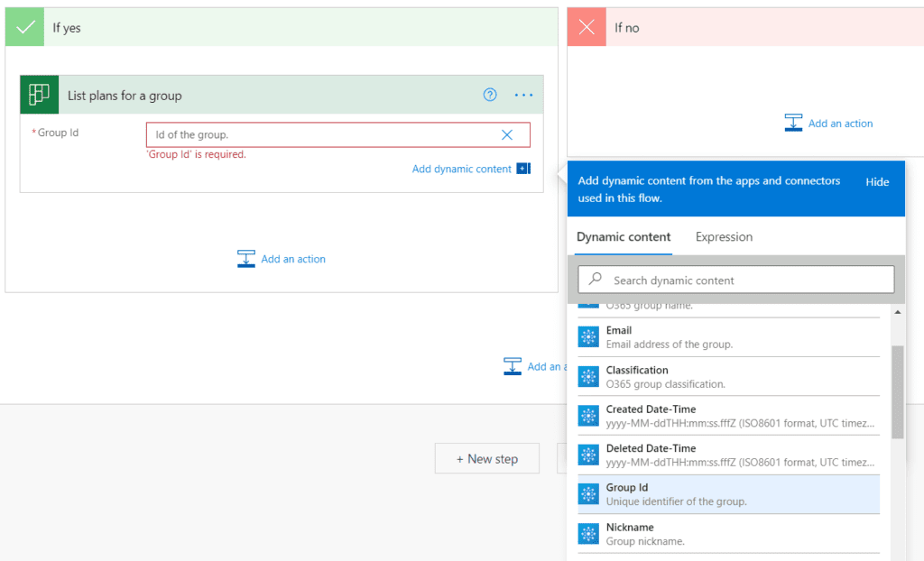Hide the dynamic content panel
Viewport: 924px width, 561px height.
877,182
